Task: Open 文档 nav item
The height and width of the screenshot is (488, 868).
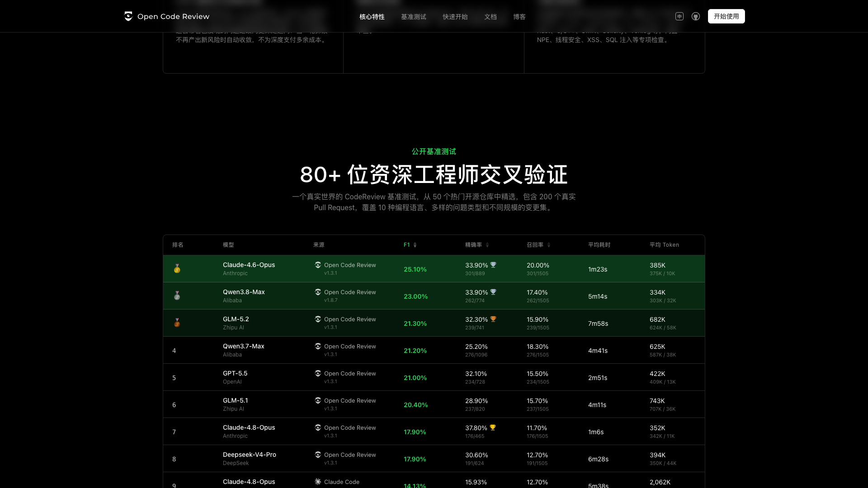Action: click(491, 17)
